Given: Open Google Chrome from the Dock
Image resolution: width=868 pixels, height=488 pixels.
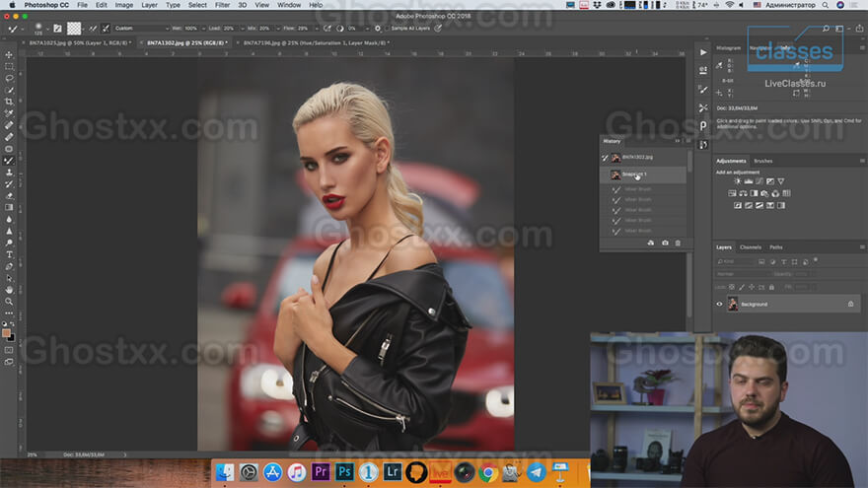Looking at the screenshot, I should [487, 472].
